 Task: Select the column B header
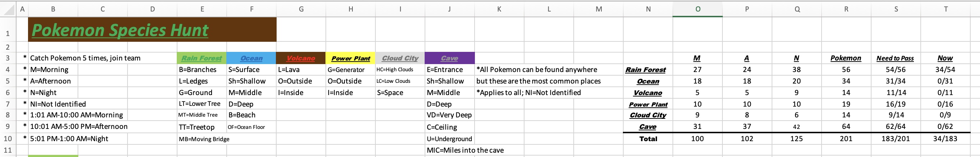pyautogui.click(x=53, y=9)
